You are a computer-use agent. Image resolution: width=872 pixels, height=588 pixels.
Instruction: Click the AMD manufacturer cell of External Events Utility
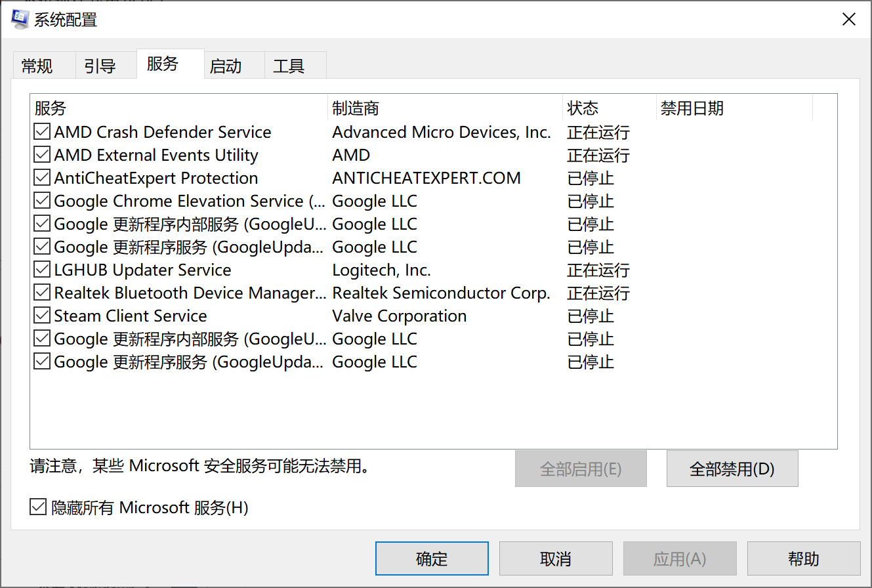[x=351, y=155]
